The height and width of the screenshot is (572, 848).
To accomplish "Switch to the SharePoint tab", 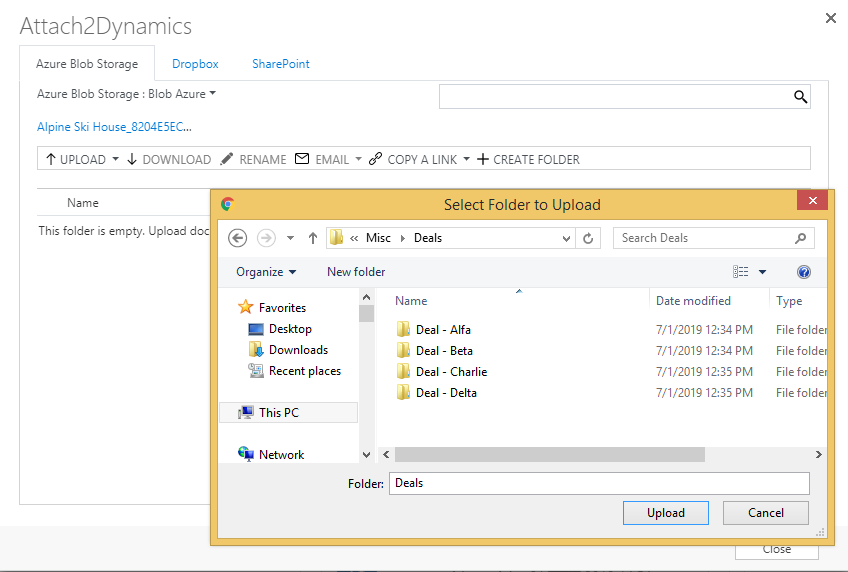I will 281,64.
